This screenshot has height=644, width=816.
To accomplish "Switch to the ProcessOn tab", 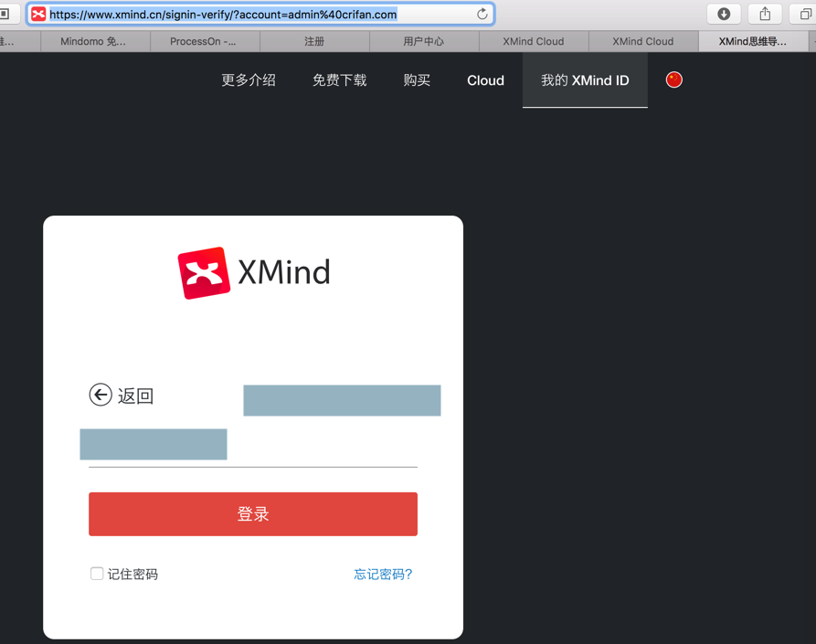I will [x=205, y=41].
